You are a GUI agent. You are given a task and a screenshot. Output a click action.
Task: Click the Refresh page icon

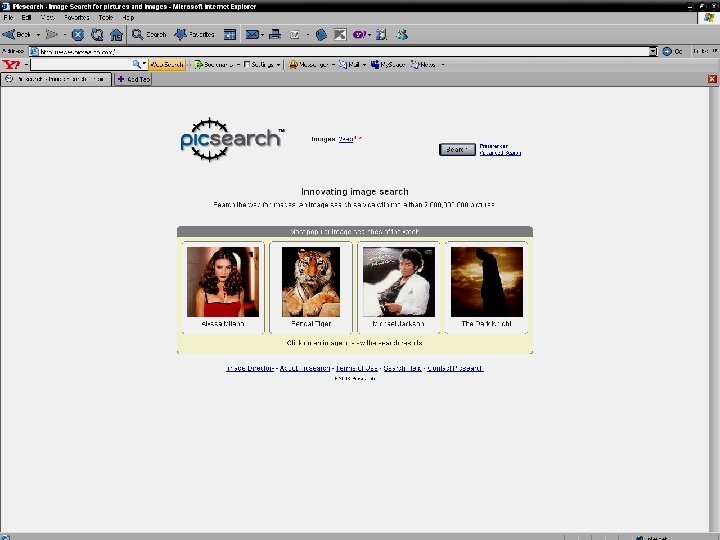click(x=97, y=34)
